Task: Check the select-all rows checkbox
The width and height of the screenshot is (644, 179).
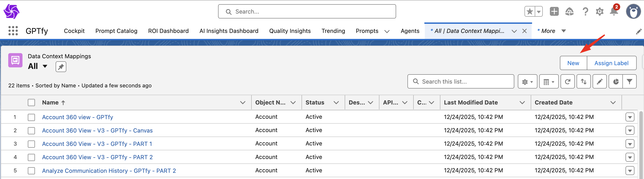Action: coord(31,103)
